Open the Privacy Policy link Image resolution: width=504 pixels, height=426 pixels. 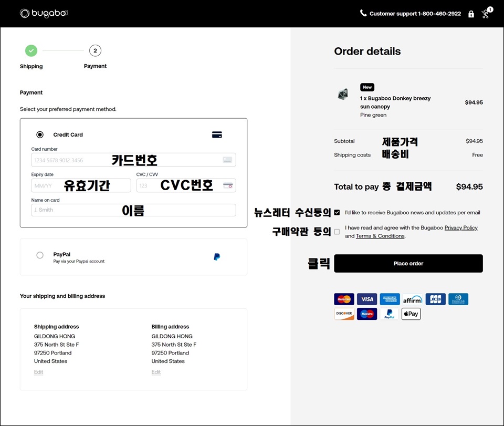coord(461,227)
